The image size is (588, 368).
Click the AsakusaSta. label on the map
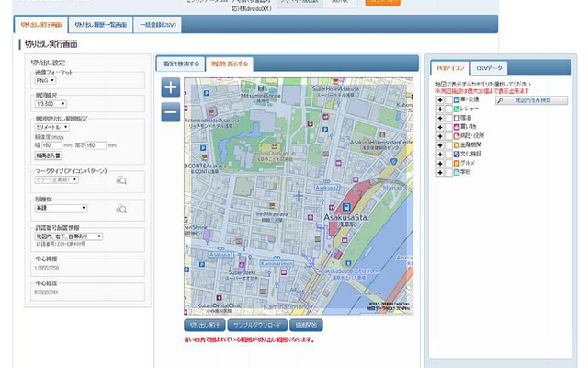346,217
